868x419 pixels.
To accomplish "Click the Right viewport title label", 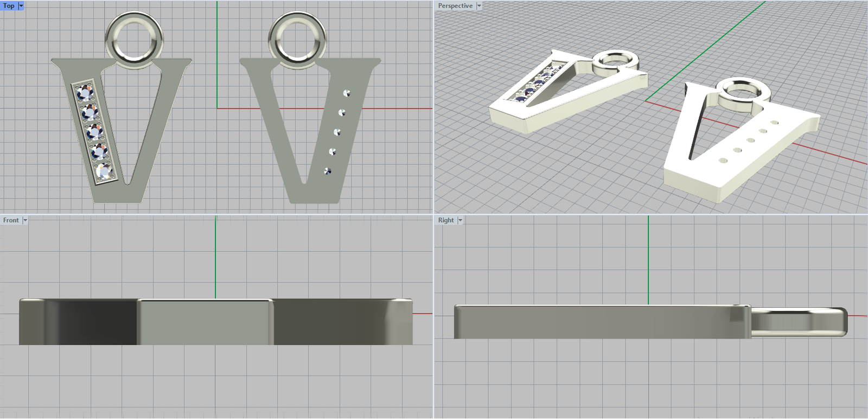I will pyautogui.click(x=446, y=220).
